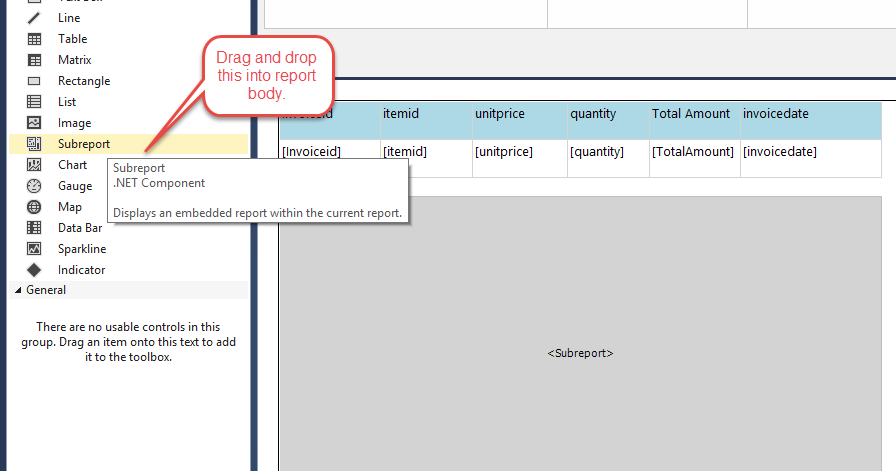Select the [unitprice] data cell
This screenshot has width=896, height=471.
click(520, 158)
